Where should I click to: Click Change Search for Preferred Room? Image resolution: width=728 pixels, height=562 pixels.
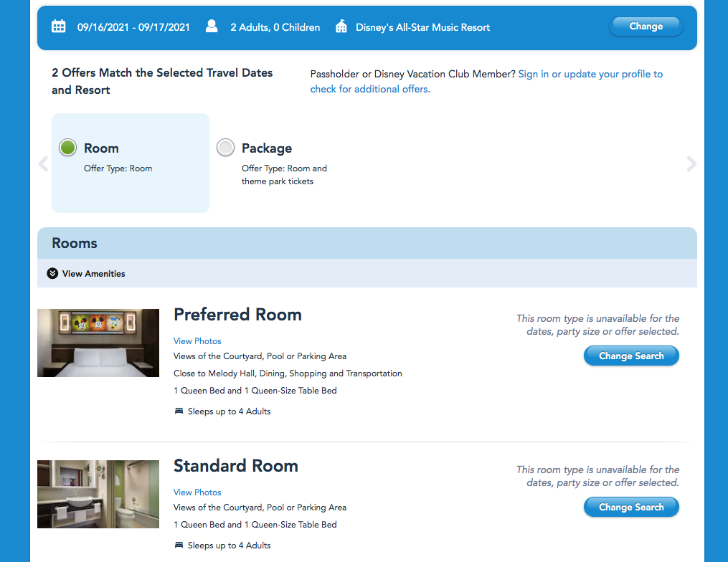coord(631,356)
